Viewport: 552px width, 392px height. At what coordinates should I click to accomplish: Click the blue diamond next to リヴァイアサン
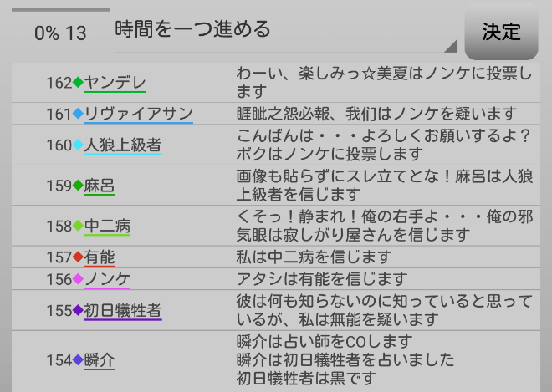tap(78, 114)
